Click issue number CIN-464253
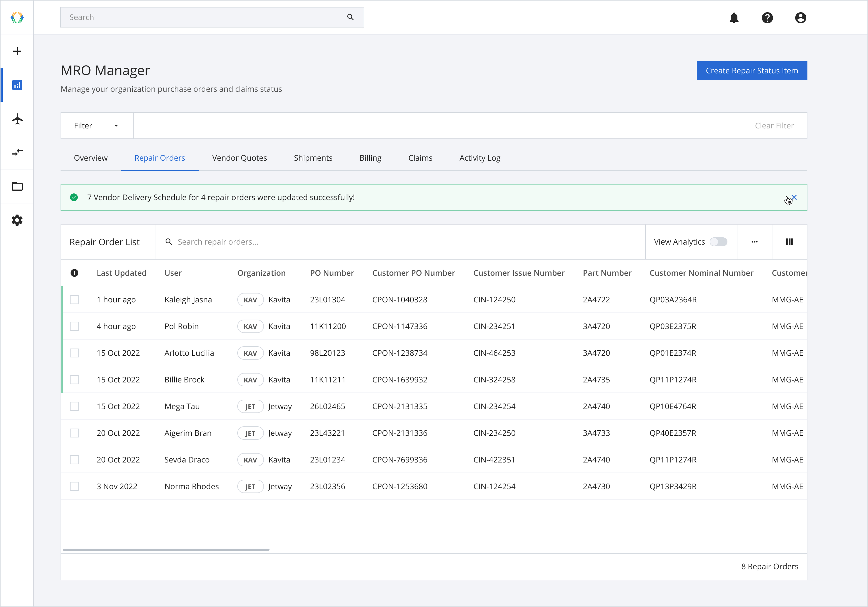868x607 pixels. (494, 353)
